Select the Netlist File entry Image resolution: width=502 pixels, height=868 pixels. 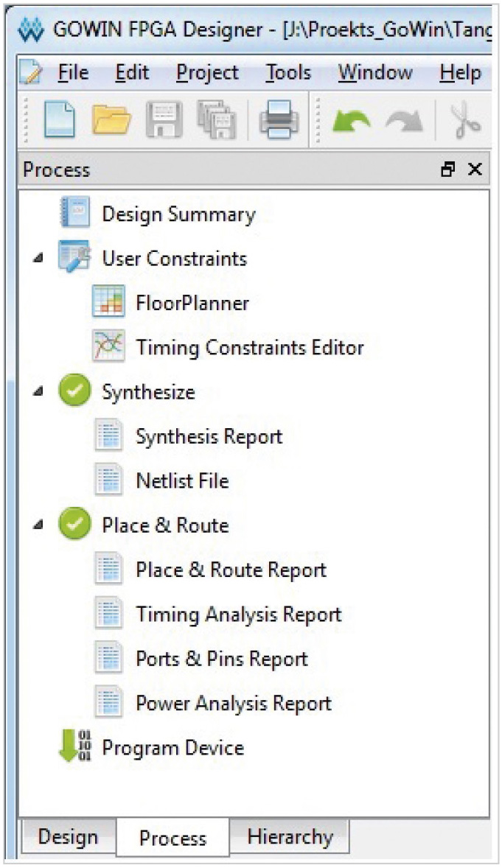coord(182,480)
